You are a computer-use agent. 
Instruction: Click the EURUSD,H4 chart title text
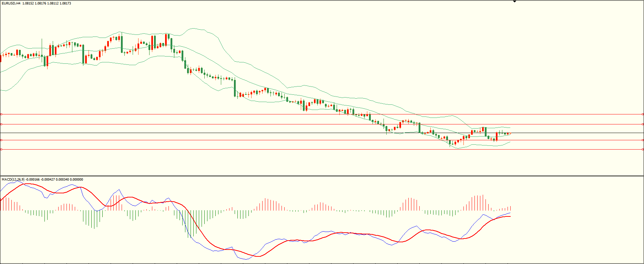click(x=11, y=3)
